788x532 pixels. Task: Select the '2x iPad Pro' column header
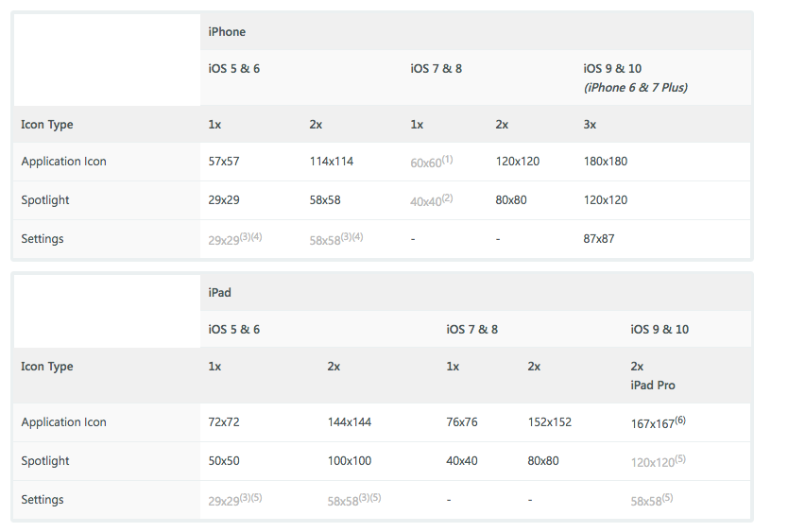tap(653, 376)
